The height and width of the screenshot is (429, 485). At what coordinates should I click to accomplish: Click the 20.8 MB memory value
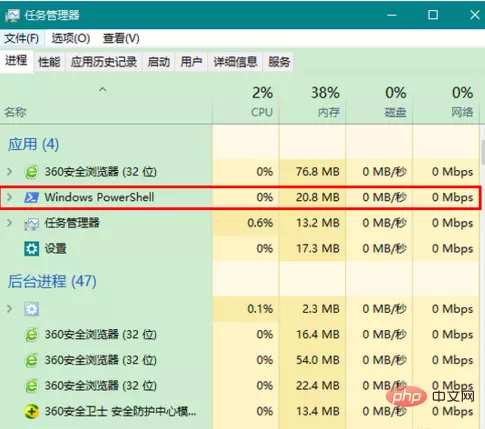click(317, 197)
